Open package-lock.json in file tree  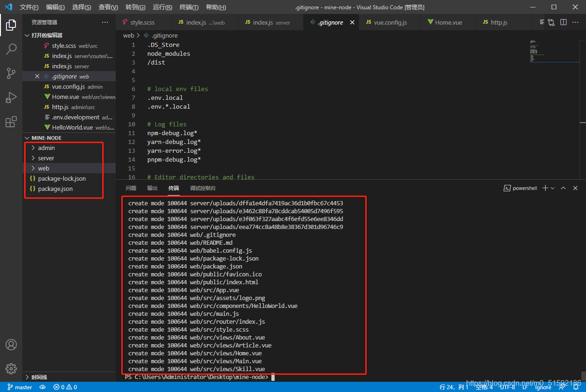(x=69, y=178)
